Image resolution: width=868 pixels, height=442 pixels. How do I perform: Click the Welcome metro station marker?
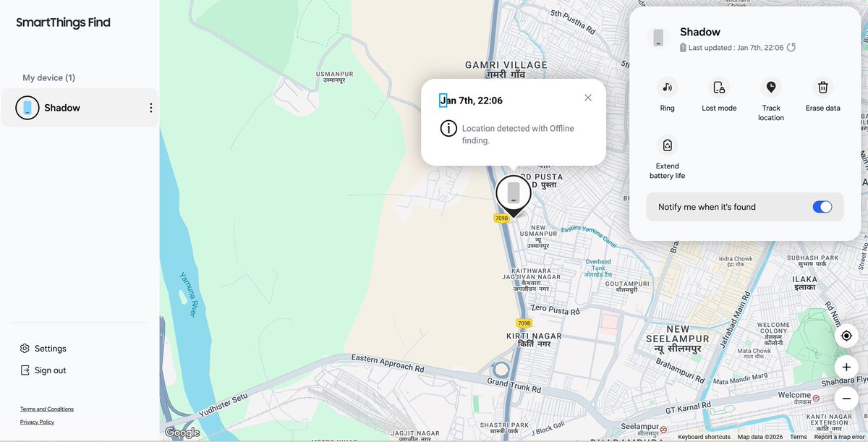816,398
